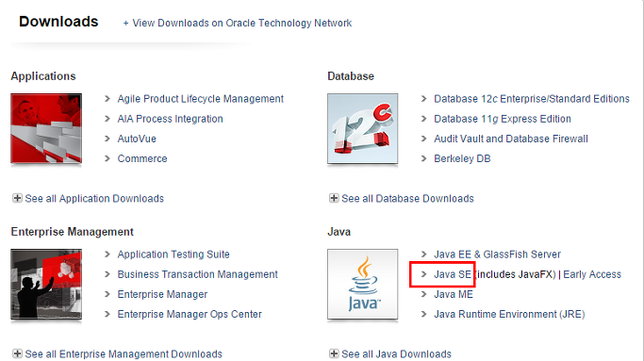The image size is (644, 361).
Task: Open the Berkeley DB link
Action: pos(462,158)
